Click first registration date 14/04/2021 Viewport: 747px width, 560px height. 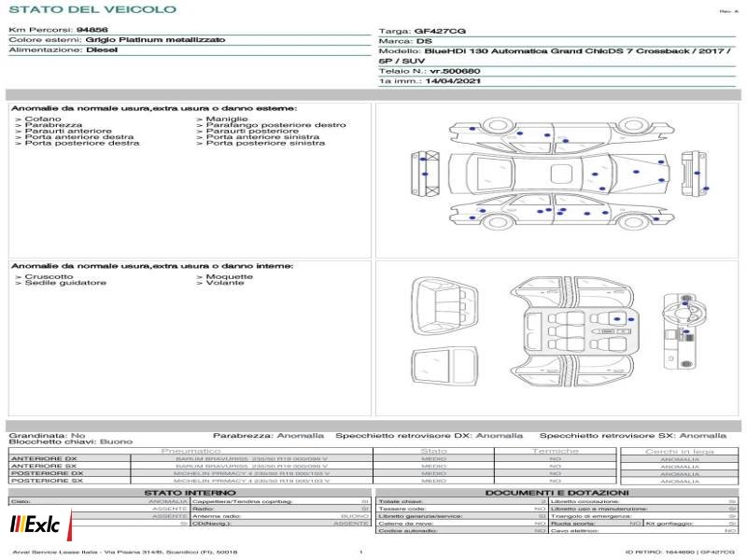[x=453, y=81]
